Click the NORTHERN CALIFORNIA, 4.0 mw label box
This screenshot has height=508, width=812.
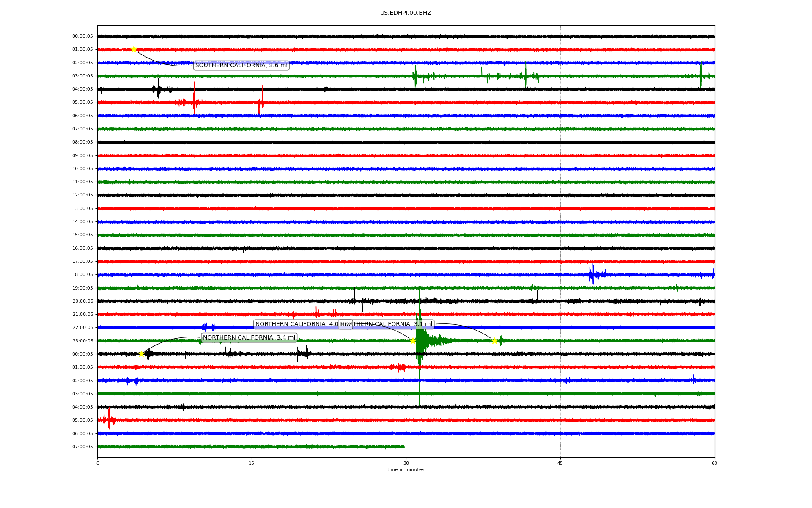click(296, 324)
